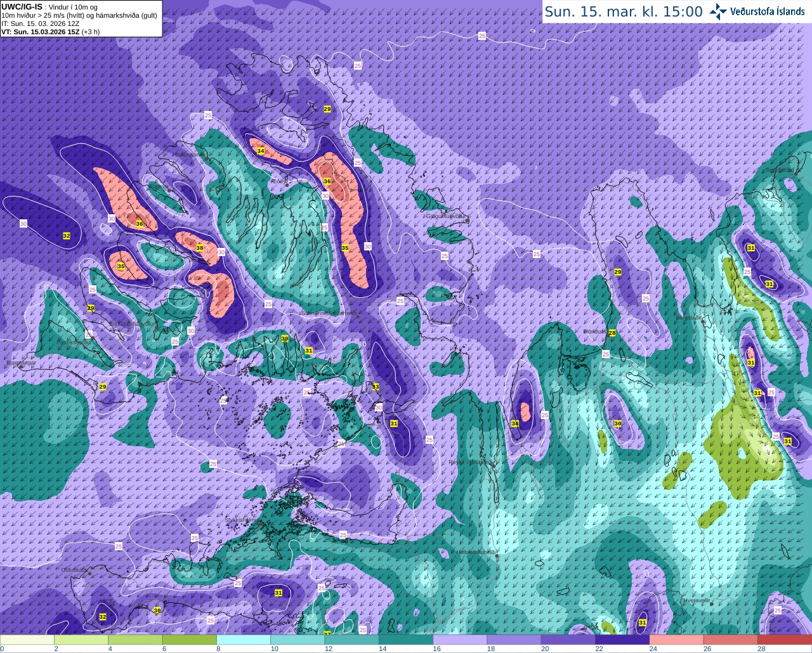Click the 20–22 violet legend swatch

click(x=568, y=640)
